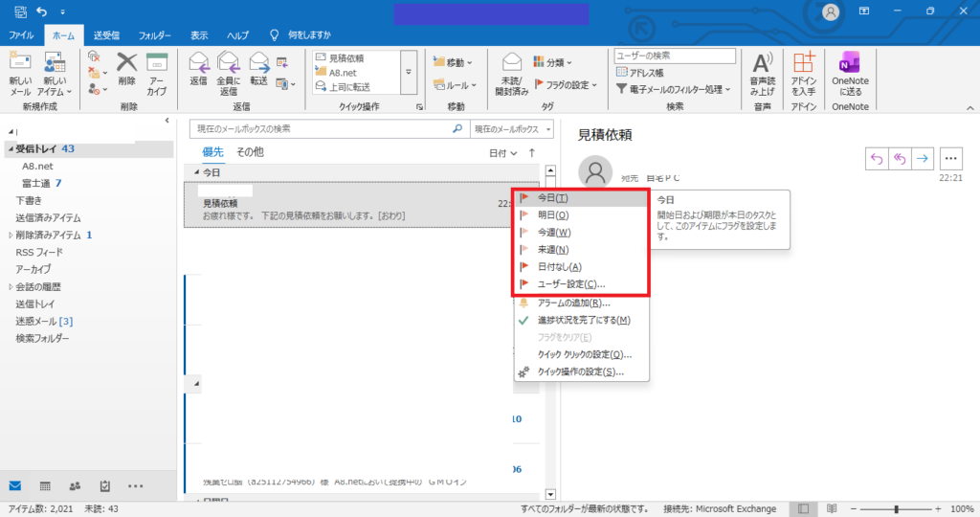Click the OneNoteに送る icon
This screenshot has height=517, width=980.
click(849, 65)
